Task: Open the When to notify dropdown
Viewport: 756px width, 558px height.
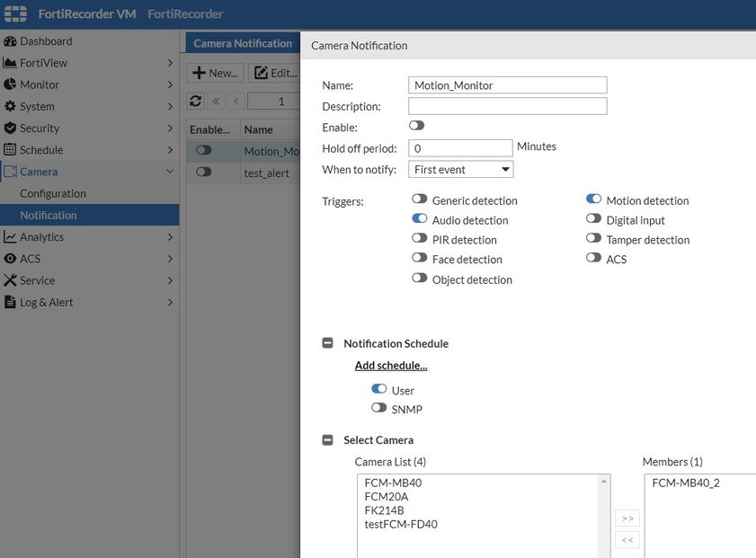Action: [460, 169]
